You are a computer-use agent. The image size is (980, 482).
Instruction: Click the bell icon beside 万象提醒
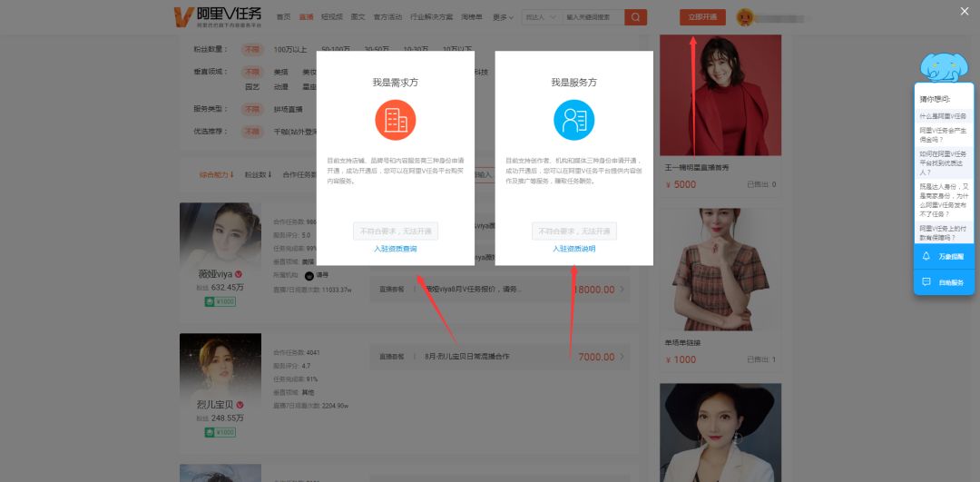(926, 256)
